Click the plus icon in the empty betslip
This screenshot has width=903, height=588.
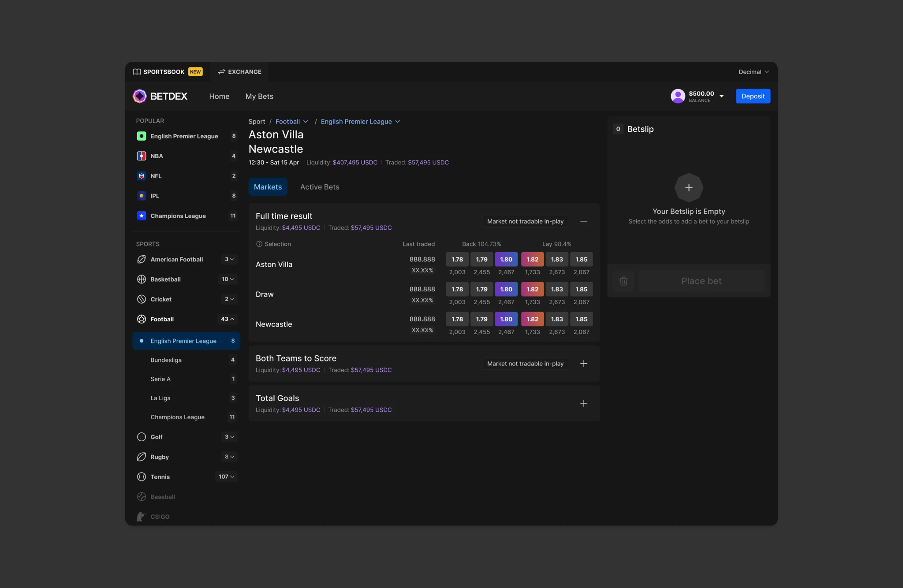coord(689,187)
